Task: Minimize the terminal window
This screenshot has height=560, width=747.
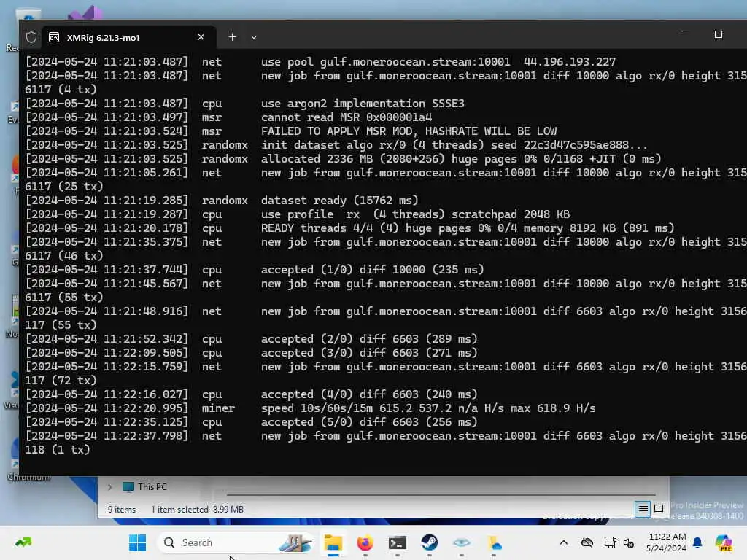Action: click(685, 34)
